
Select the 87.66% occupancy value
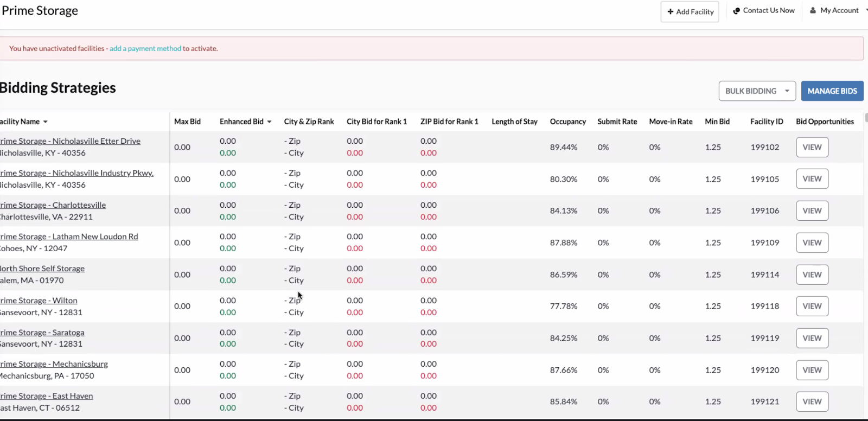pyautogui.click(x=564, y=370)
